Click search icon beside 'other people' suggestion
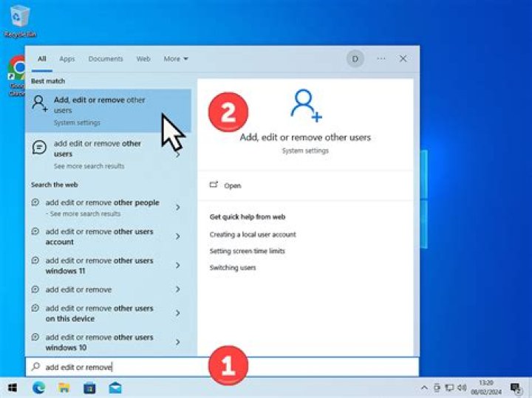This screenshot has width=532, height=398. (35, 202)
